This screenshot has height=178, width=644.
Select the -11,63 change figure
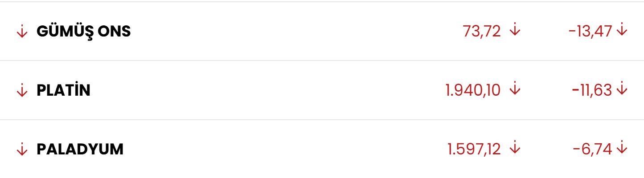click(x=592, y=91)
